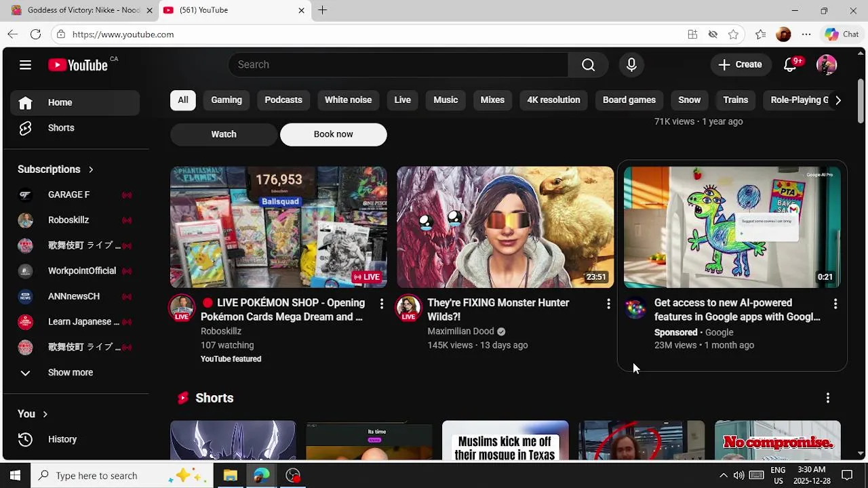
Task: Switch to the Goddess of Victory: Nikke tab
Action: click(80, 10)
